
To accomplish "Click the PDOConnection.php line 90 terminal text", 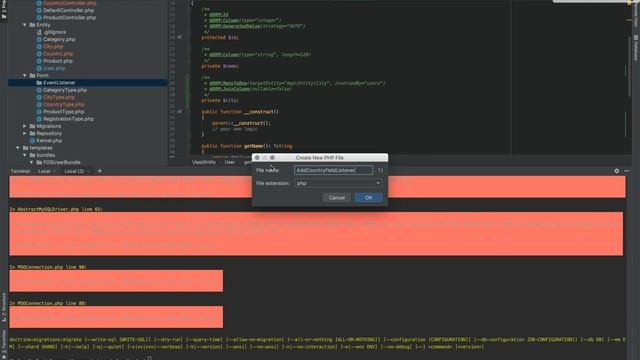I will coord(48,267).
